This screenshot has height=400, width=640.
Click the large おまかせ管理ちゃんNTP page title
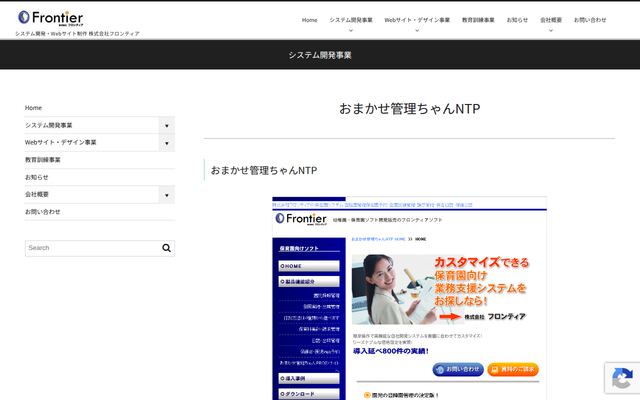(x=409, y=109)
